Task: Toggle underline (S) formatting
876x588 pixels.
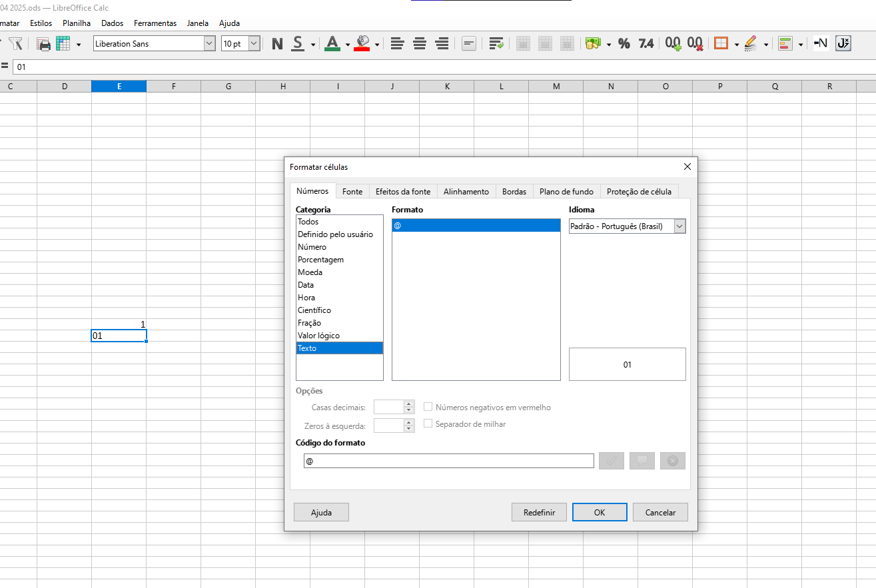Action: 298,44
